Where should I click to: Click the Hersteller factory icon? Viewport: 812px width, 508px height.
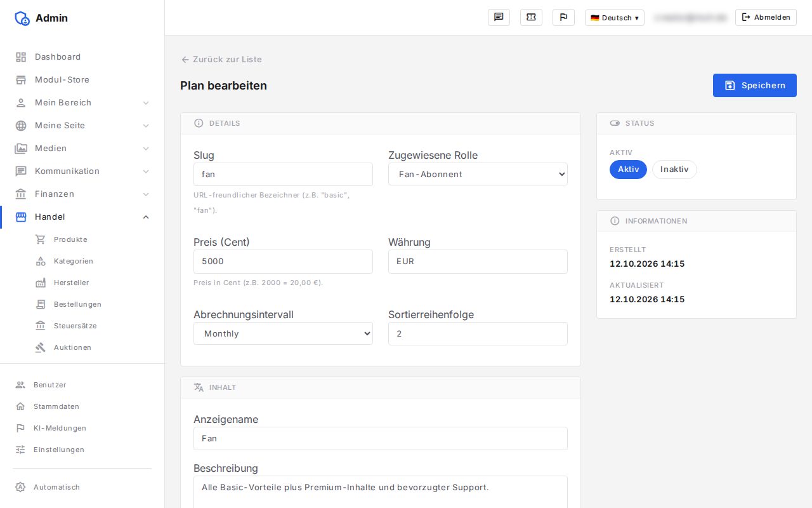(x=41, y=283)
